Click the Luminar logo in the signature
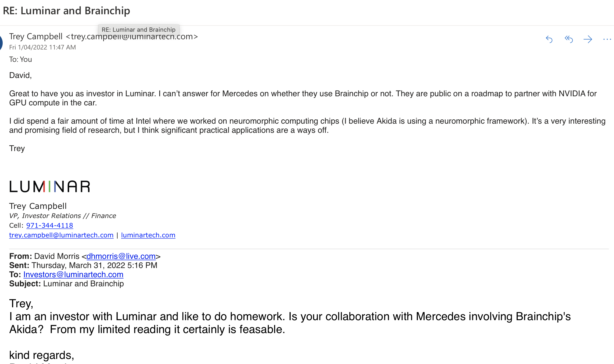Viewport: 614px width, 364px height. click(50, 187)
